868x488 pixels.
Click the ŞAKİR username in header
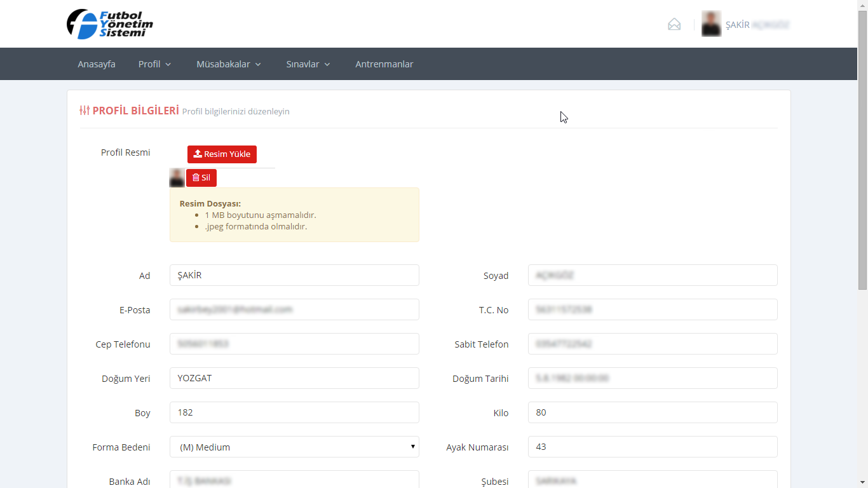coord(738,25)
